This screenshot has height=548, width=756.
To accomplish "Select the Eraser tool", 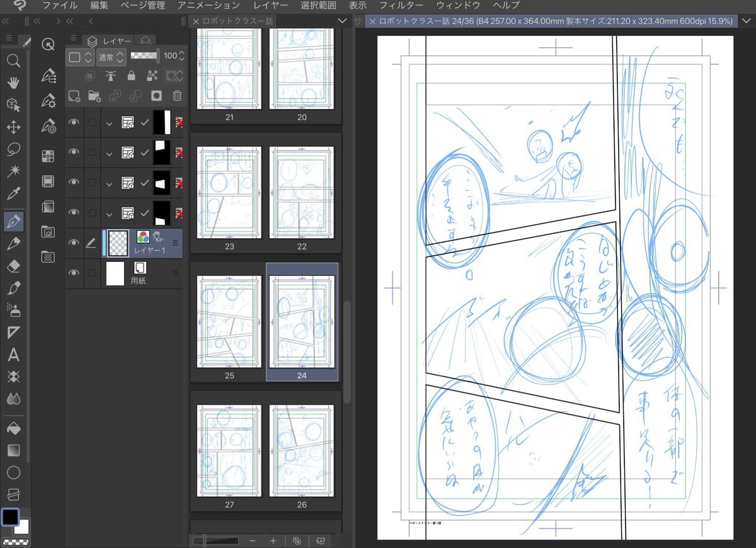I will [x=13, y=266].
